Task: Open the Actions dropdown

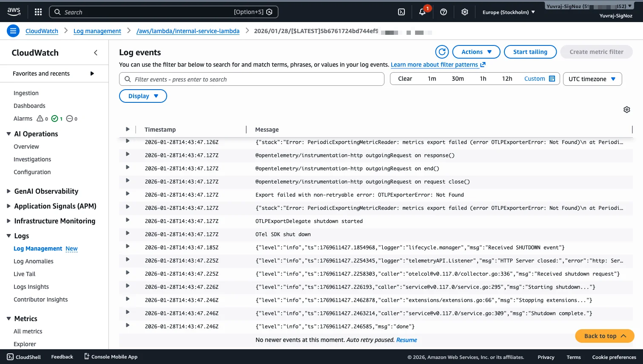Action: coord(476,51)
